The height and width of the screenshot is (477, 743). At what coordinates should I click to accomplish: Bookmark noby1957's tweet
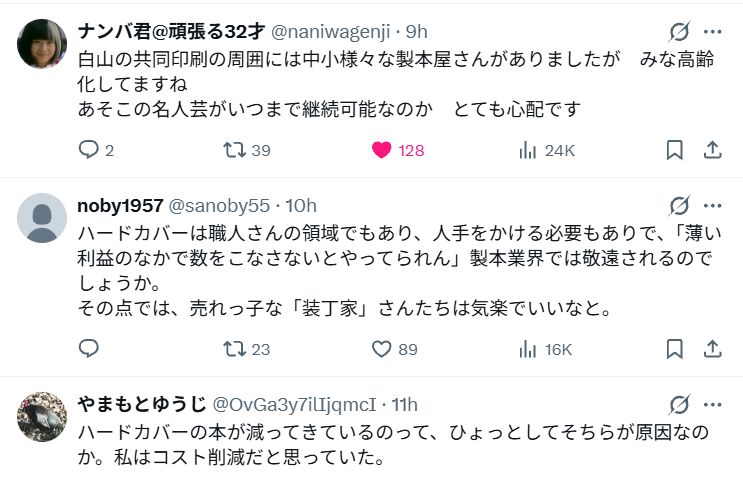pyautogui.click(x=675, y=349)
